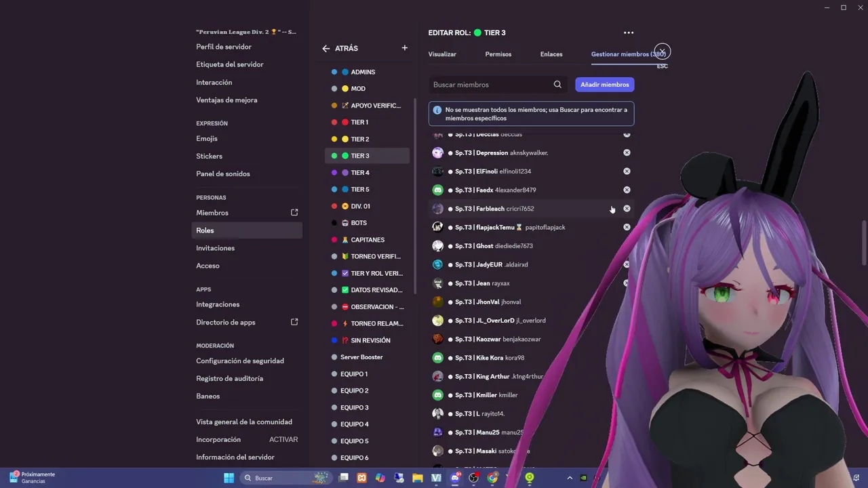868x488 pixels.
Task: Open Windows Start menu
Action: point(229,478)
